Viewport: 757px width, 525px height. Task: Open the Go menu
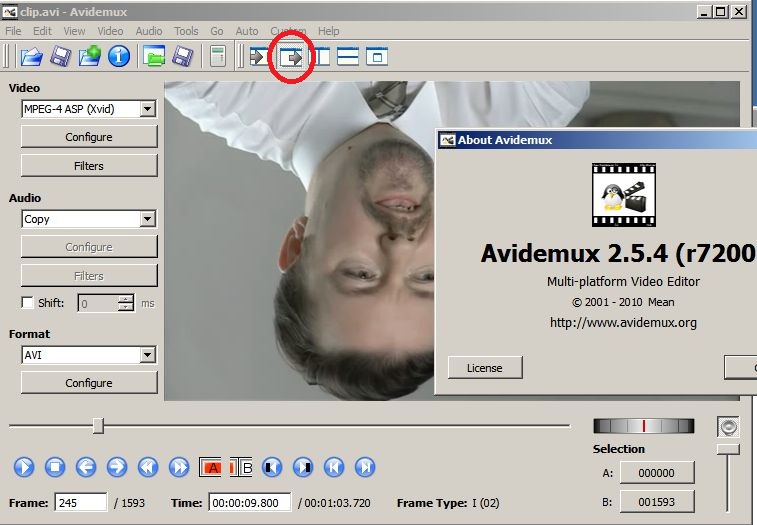(217, 31)
